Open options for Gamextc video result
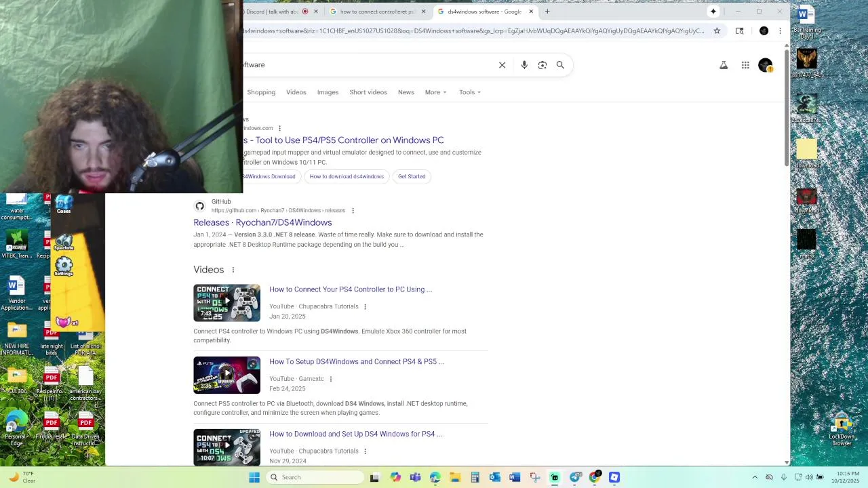 point(331,379)
